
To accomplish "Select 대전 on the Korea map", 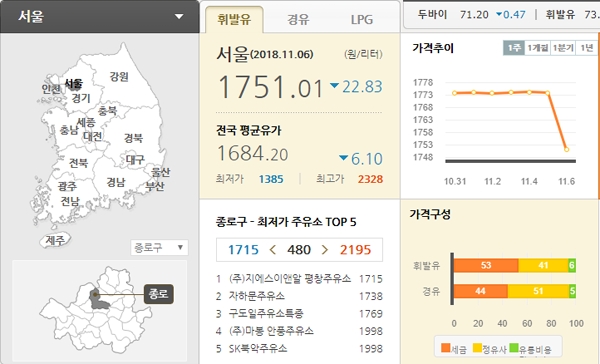I will [x=93, y=136].
